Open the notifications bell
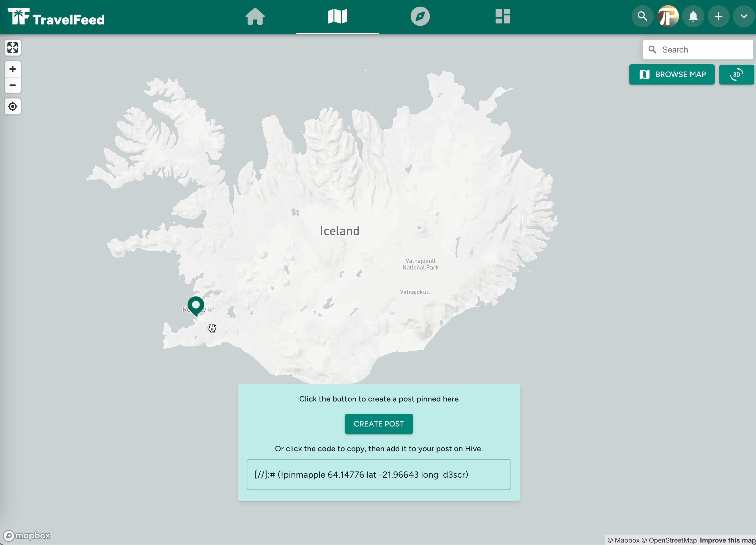Screen dimensions: 756x545 693,16
